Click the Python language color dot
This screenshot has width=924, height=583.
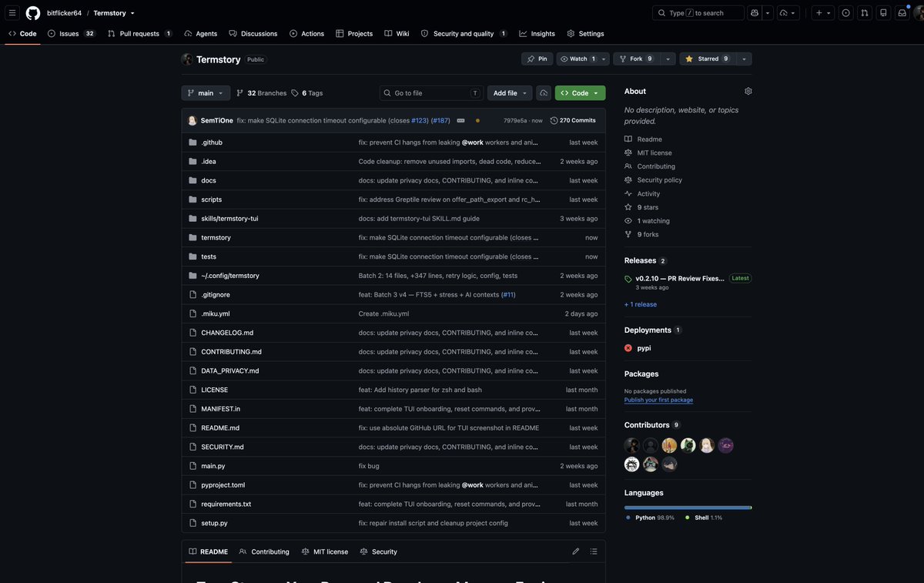tap(628, 518)
